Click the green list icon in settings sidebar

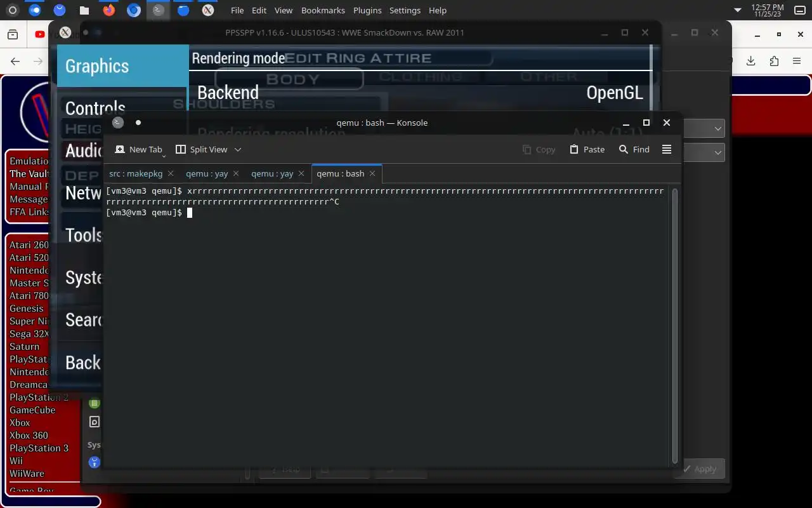tap(94, 403)
